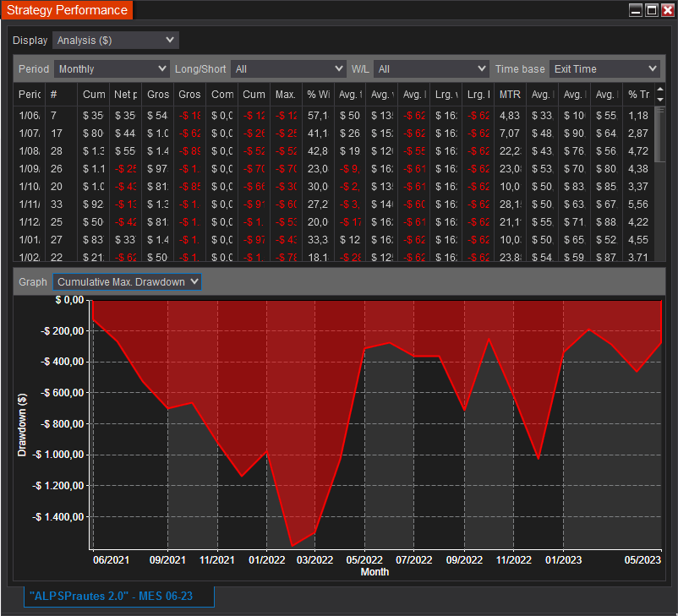Click the table scrollbar up arrow

click(x=660, y=90)
